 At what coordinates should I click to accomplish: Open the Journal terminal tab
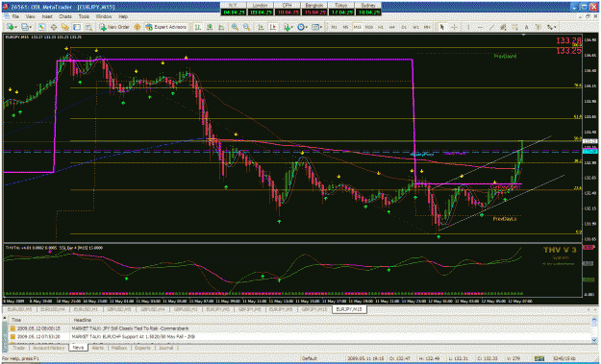pyautogui.click(x=165, y=348)
